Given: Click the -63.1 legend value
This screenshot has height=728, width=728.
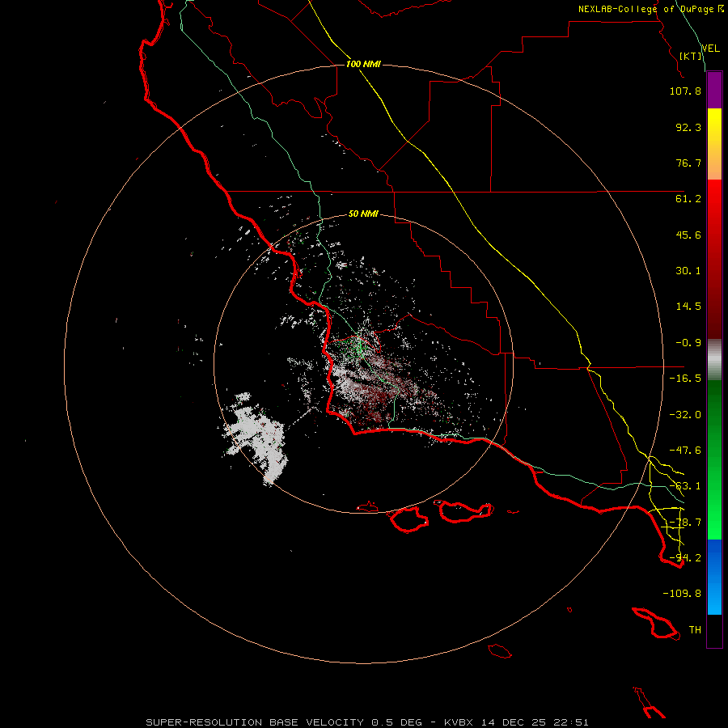Looking at the screenshot, I should [685, 486].
